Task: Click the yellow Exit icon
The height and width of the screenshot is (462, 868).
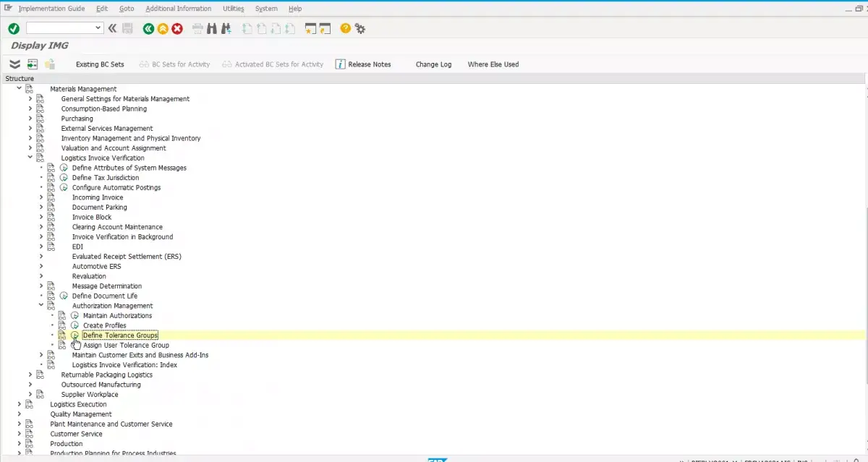Action: tap(163, 28)
